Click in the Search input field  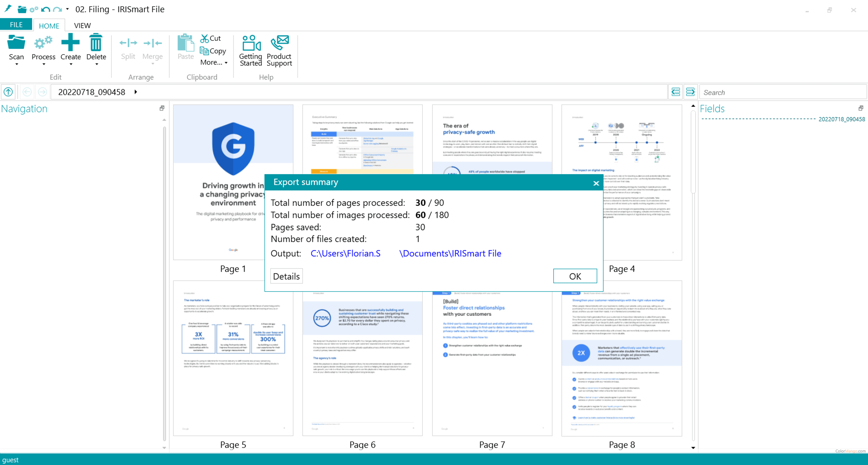pyautogui.click(x=782, y=92)
